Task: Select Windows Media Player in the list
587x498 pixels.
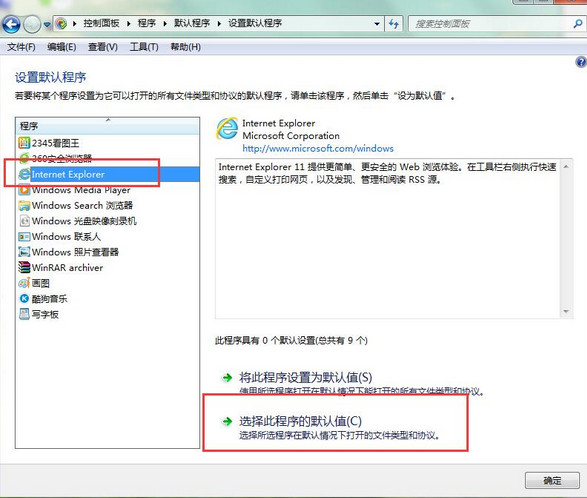Action: point(81,190)
